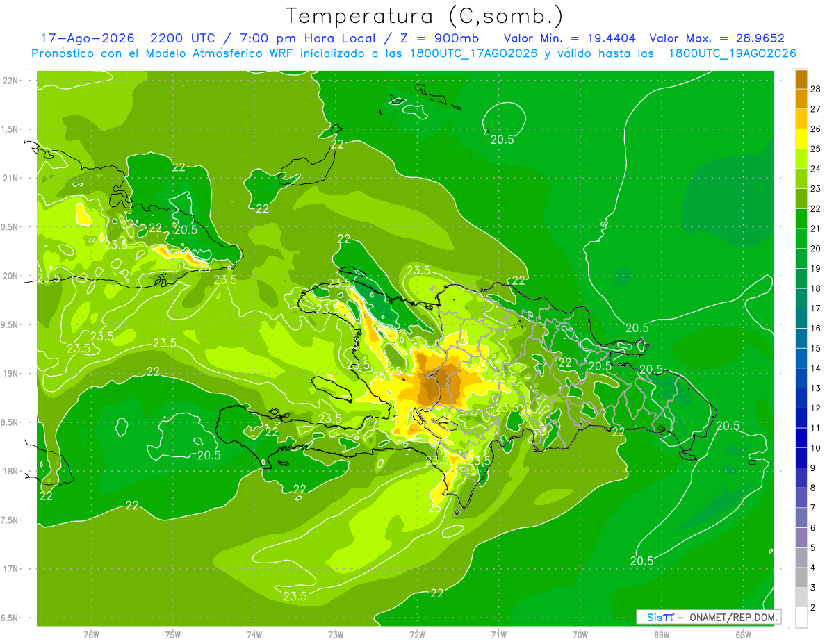Click the colorbar label "23"
The height and width of the screenshot is (644, 834).
coord(816,189)
